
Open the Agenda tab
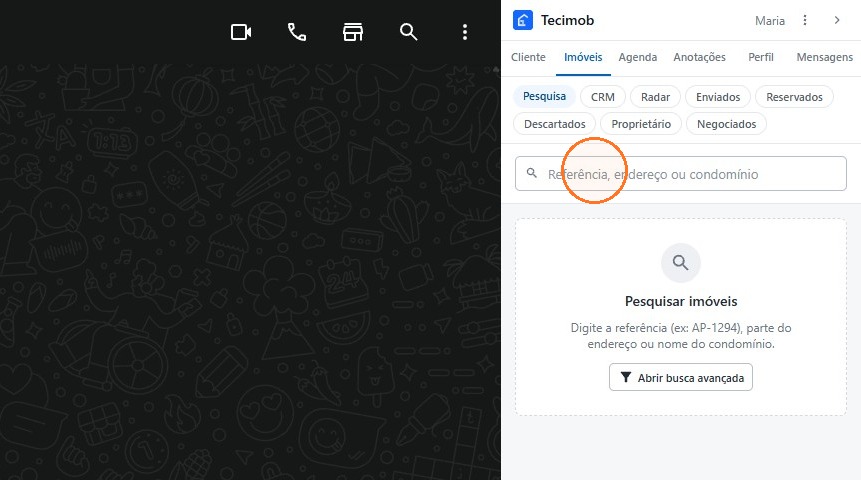(x=638, y=57)
